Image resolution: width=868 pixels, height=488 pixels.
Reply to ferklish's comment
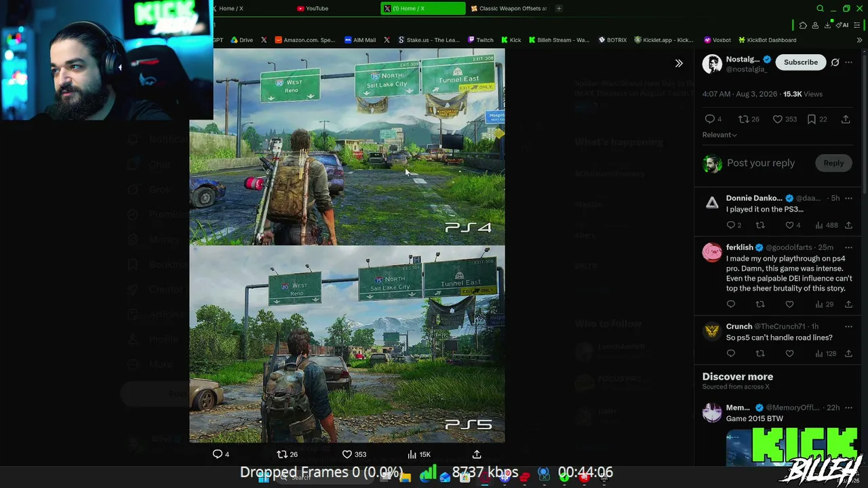pos(731,304)
